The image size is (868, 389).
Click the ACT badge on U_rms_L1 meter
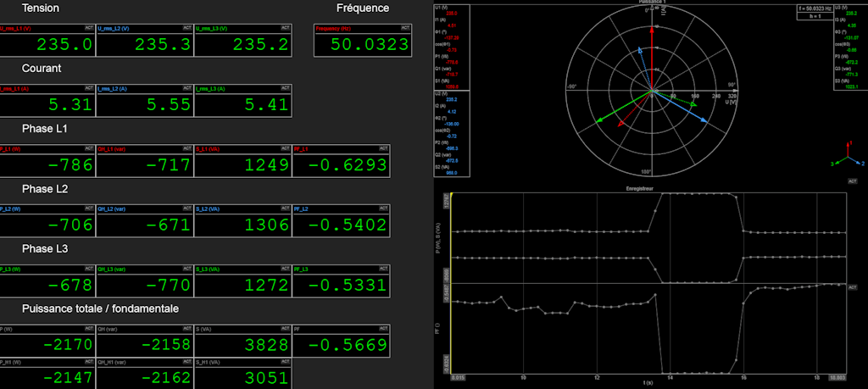pos(89,27)
